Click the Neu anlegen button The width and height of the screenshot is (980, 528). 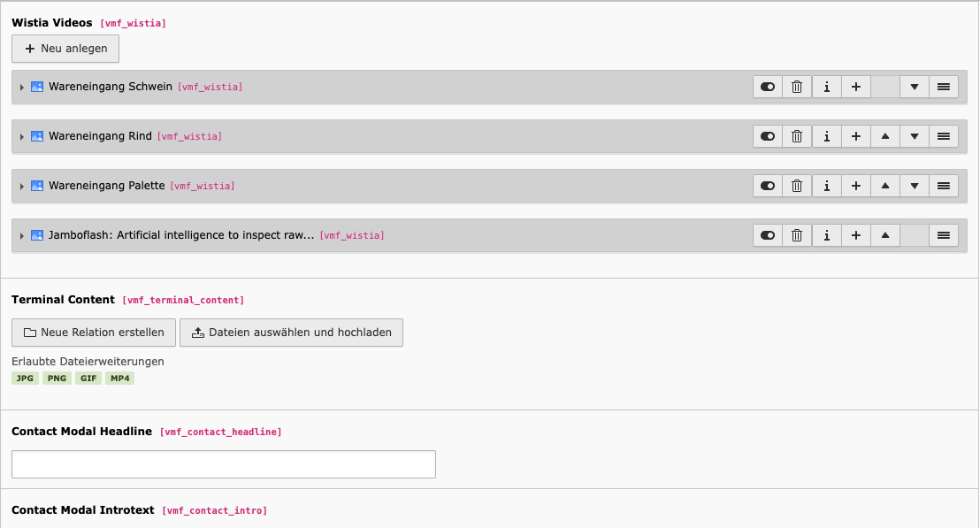pos(65,49)
